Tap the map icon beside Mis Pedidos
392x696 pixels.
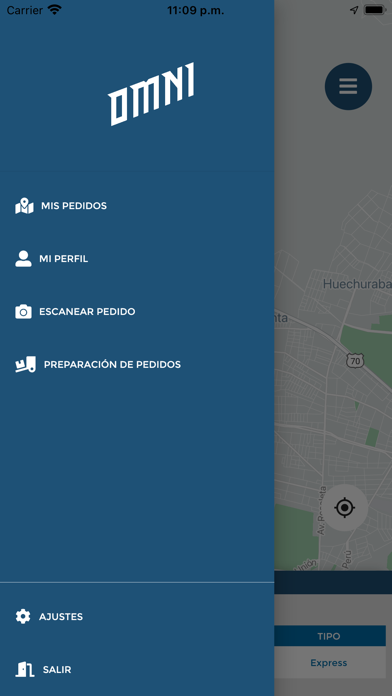[x=24, y=206]
